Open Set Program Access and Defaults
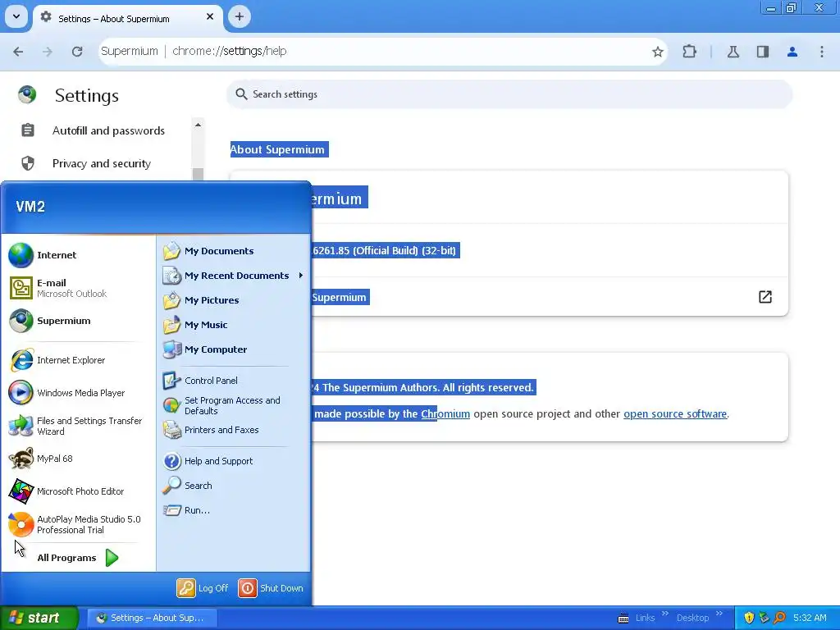 [221, 405]
